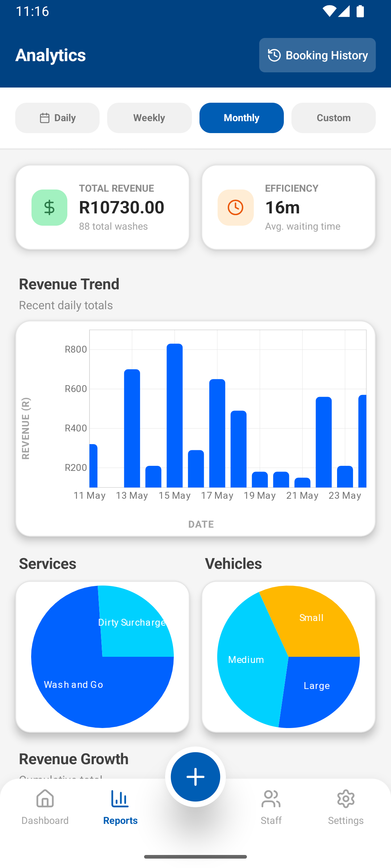Tap the cellular signal icon
391x868 pixels.
tap(344, 11)
